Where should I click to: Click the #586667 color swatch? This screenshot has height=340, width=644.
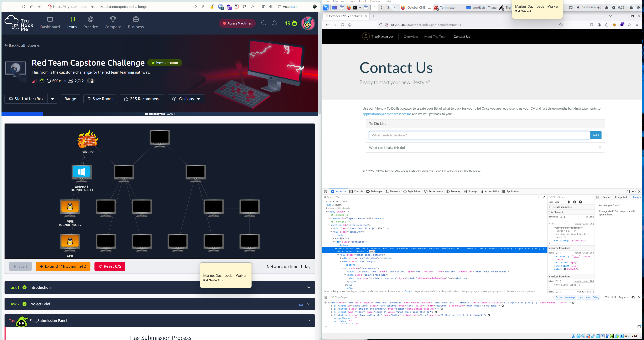point(565,269)
